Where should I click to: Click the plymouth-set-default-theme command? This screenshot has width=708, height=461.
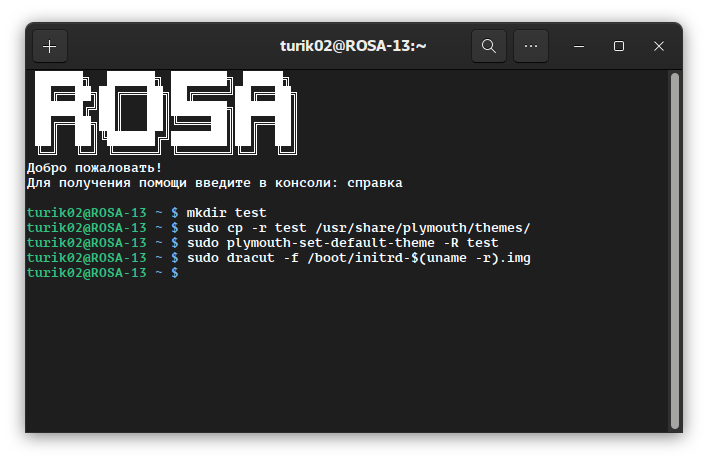(262, 243)
